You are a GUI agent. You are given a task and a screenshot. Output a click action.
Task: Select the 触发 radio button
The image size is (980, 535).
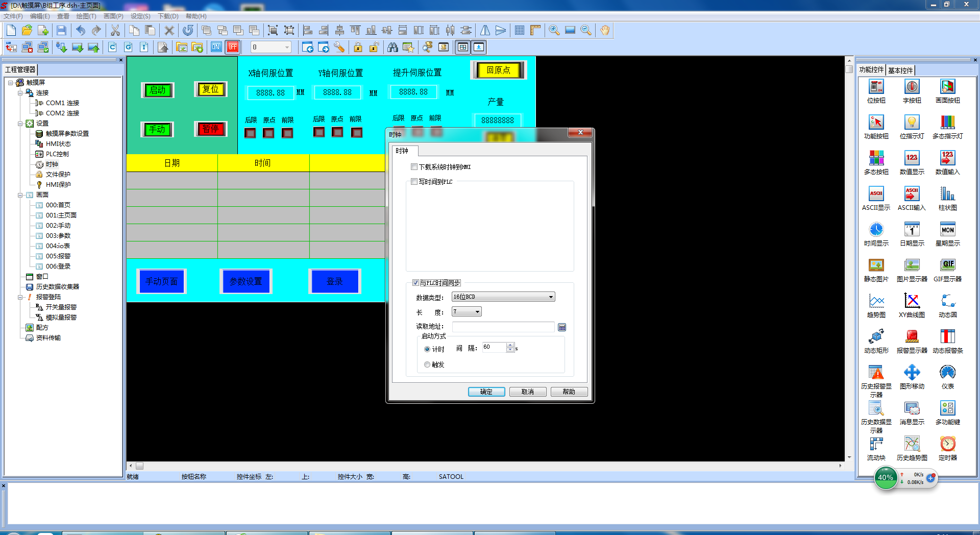click(427, 364)
